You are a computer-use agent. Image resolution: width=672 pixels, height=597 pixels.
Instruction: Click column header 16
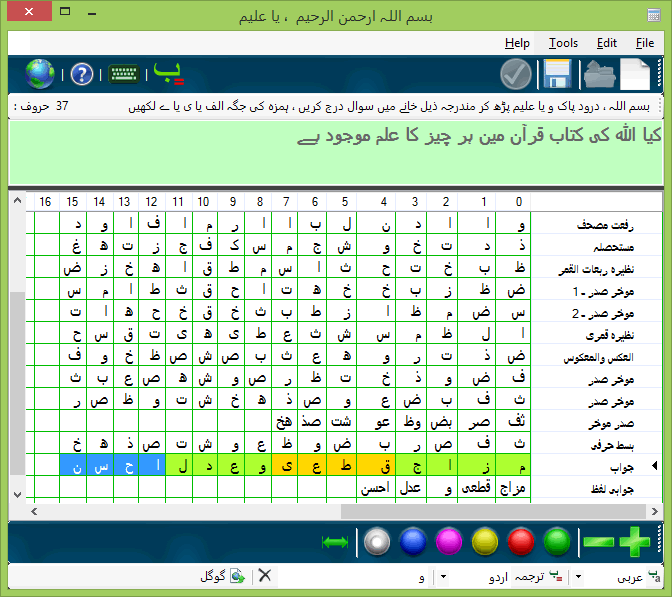pos(45,201)
